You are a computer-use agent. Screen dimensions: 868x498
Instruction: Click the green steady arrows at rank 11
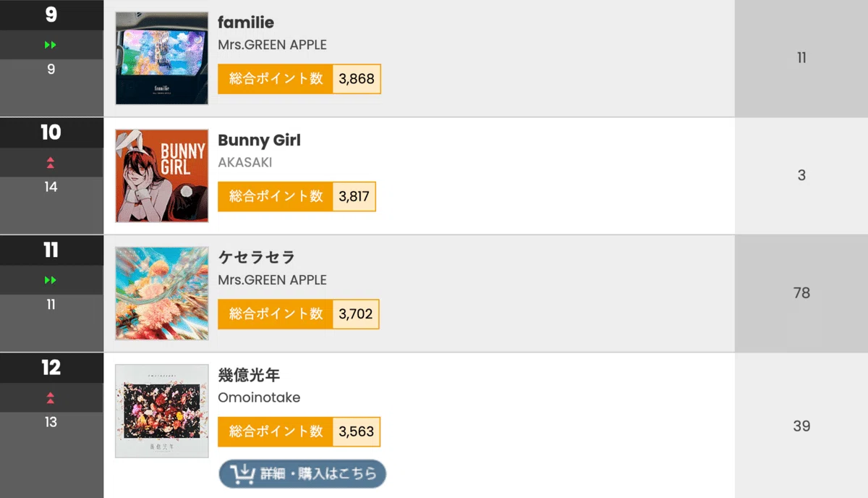point(51,280)
